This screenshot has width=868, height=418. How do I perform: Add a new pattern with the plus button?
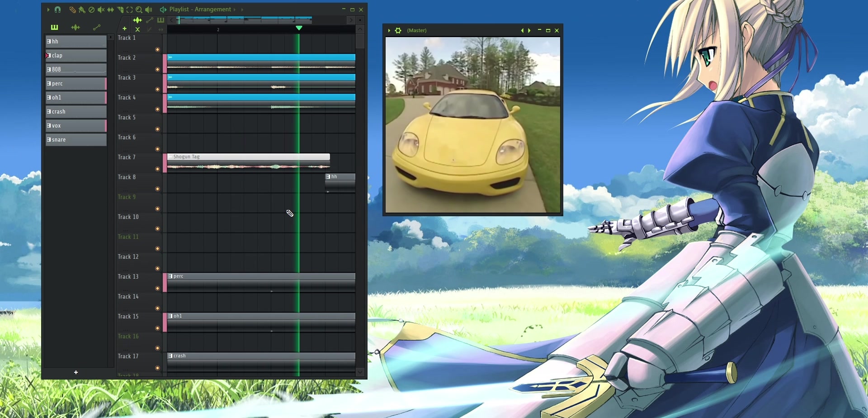(x=76, y=372)
